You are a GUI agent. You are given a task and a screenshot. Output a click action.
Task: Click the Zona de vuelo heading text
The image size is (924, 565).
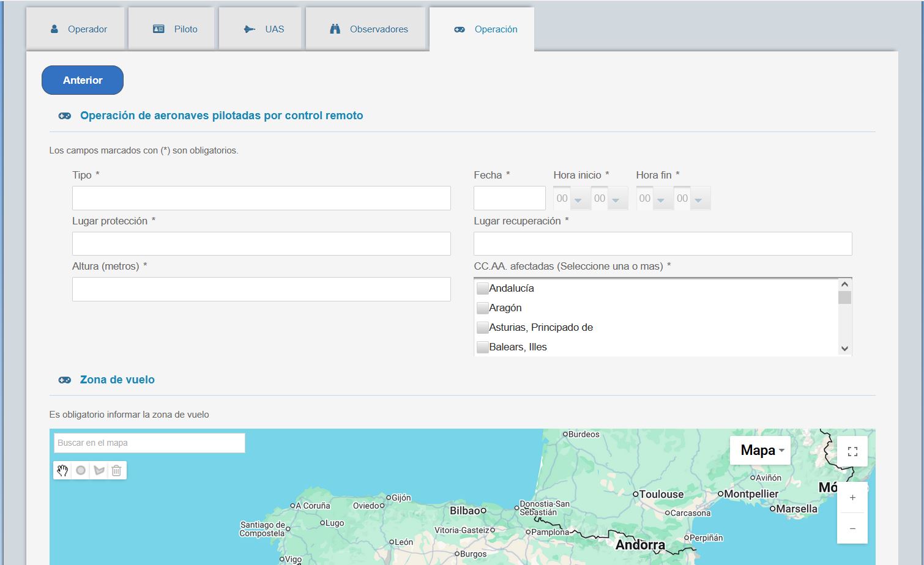pyautogui.click(x=117, y=380)
